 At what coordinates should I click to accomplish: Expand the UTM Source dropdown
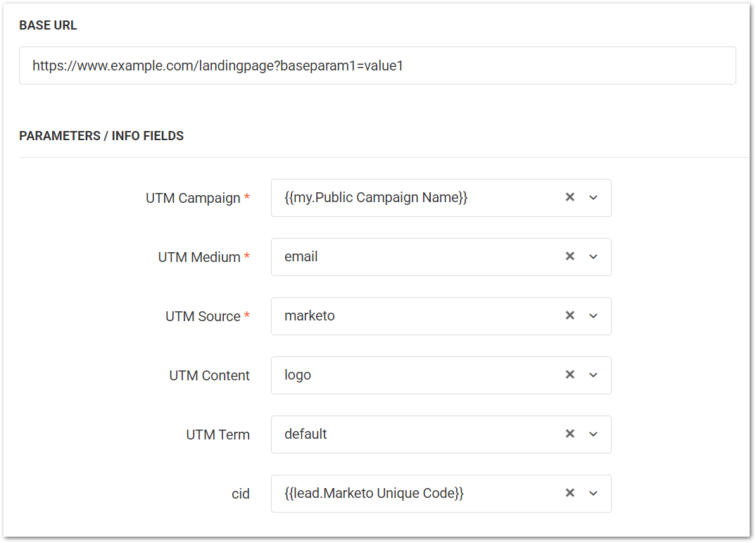pyautogui.click(x=593, y=316)
